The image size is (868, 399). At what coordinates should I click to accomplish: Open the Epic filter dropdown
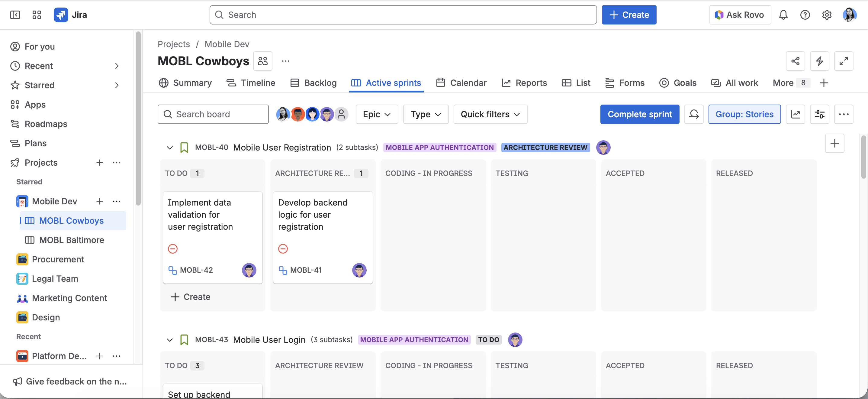[376, 114]
